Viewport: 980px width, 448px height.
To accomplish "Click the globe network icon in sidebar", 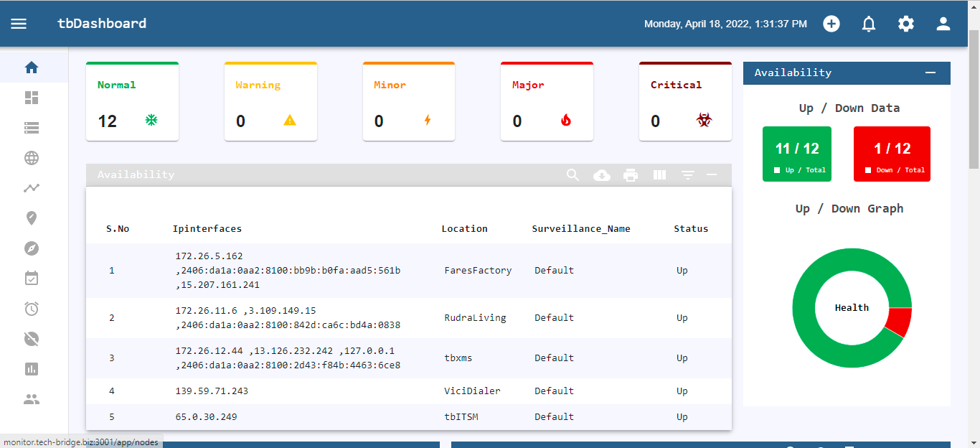I will [32, 157].
